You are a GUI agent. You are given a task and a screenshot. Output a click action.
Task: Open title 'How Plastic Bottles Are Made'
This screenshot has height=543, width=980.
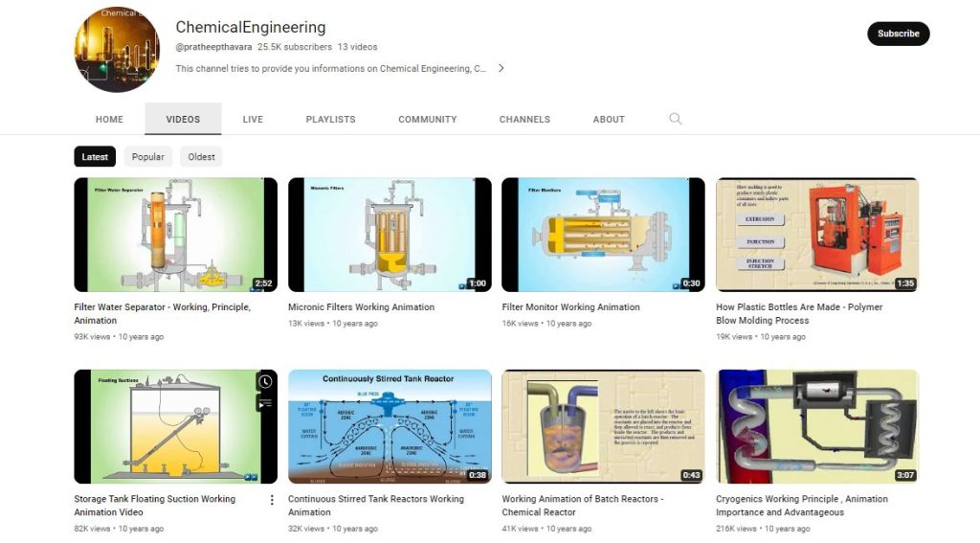[799, 313]
